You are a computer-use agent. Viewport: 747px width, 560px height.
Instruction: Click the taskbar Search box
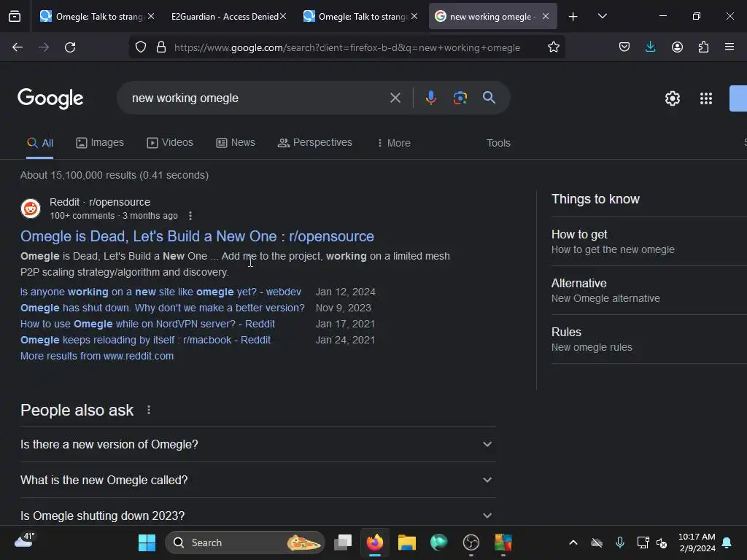[x=244, y=542]
